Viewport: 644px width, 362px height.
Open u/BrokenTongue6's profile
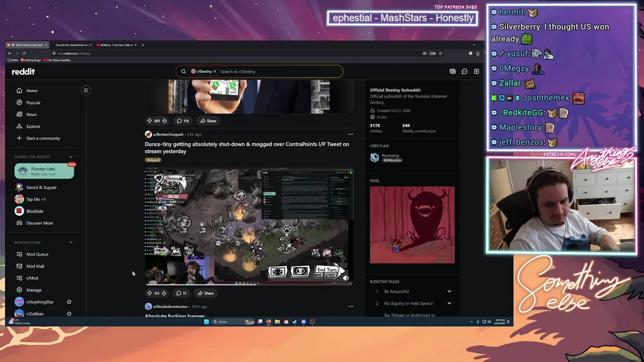click(x=168, y=134)
